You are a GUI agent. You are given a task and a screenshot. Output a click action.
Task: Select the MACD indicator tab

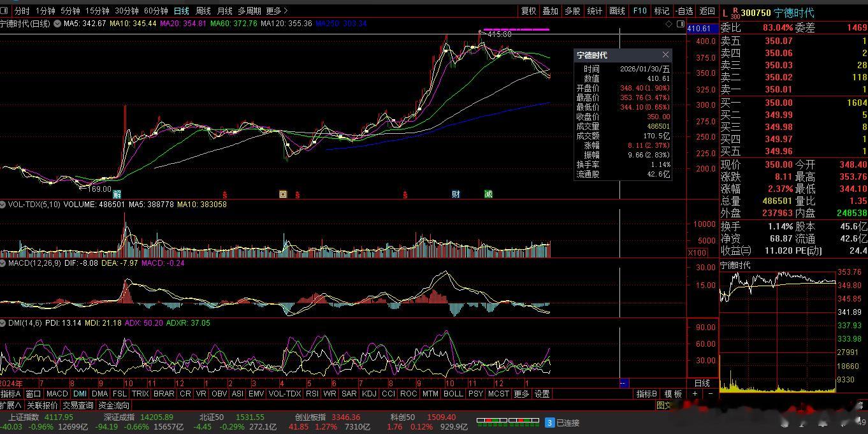coord(57,394)
